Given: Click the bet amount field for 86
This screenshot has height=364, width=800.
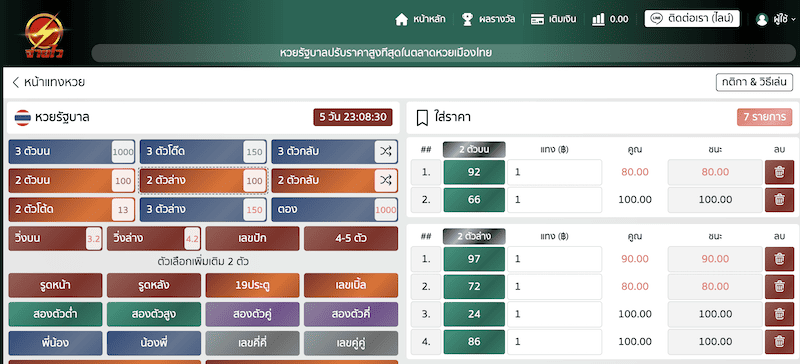Looking at the screenshot, I should click(555, 342).
